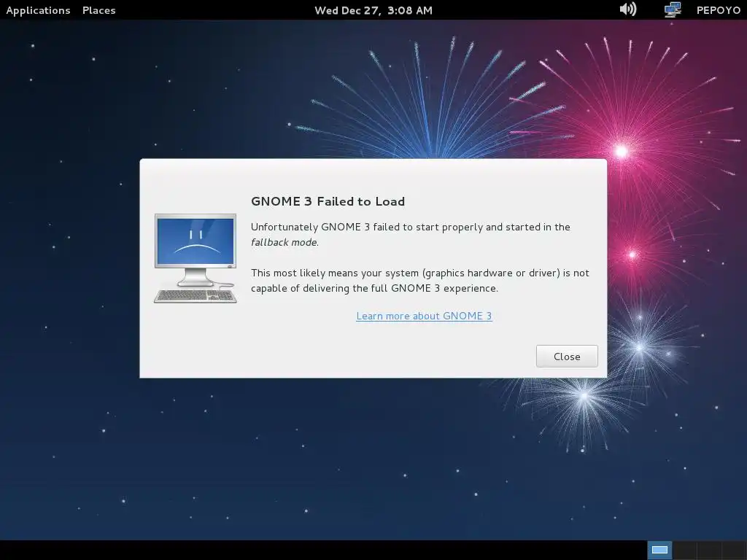
Task: Click the italic 'fallback mode' text
Action: pyautogui.click(x=284, y=242)
